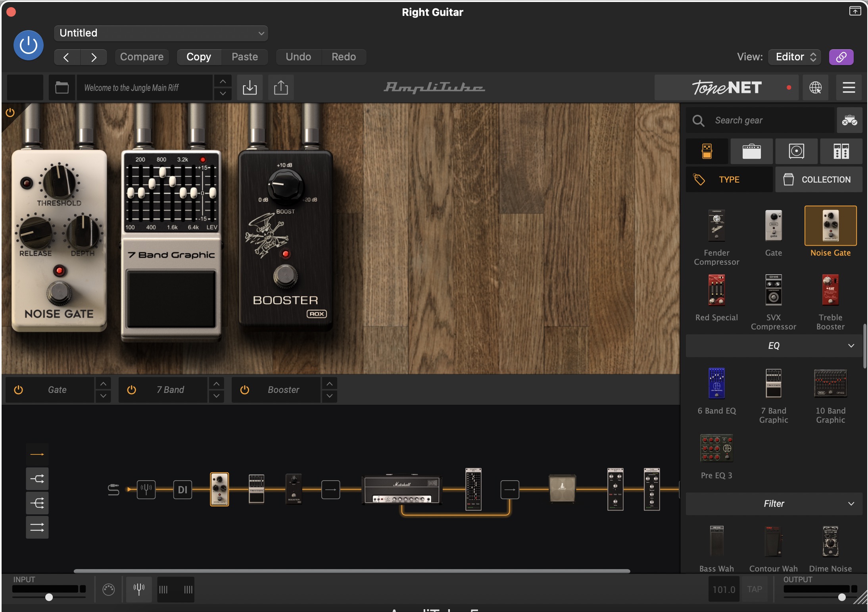Switch to TYPE filter tab
The width and height of the screenshot is (868, 612).
(x=729, y=179)
